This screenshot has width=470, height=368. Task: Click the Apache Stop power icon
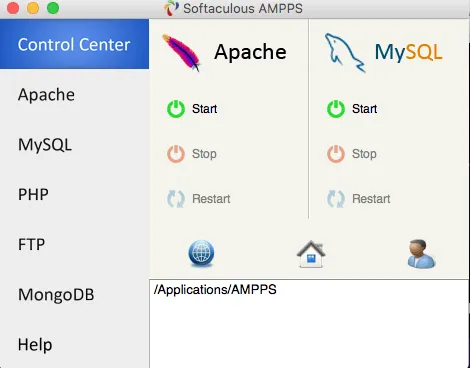click(176, 154)
